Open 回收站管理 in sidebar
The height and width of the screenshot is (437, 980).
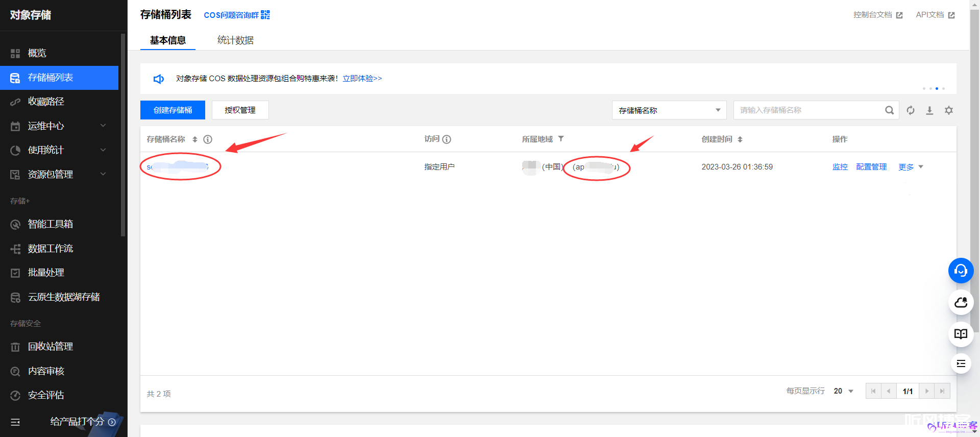click(x=59, y=347)
